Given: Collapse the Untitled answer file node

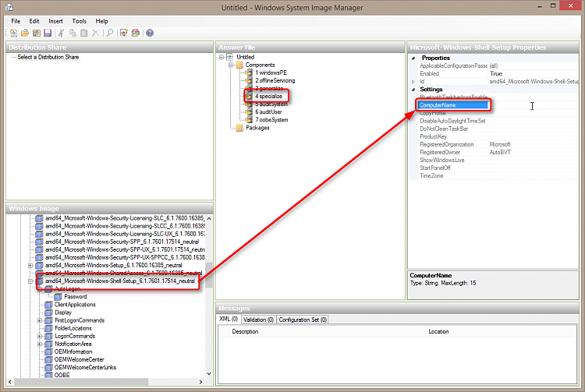Looking at the screenshot, I should [x=222, y=57].
